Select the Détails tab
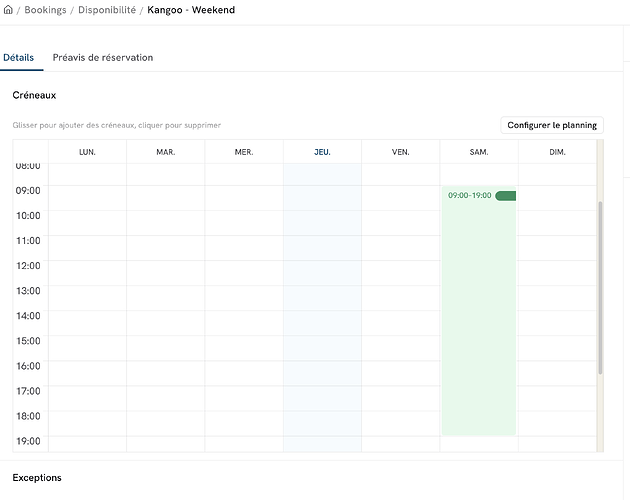The image size is (630, 500). point(18,57)
